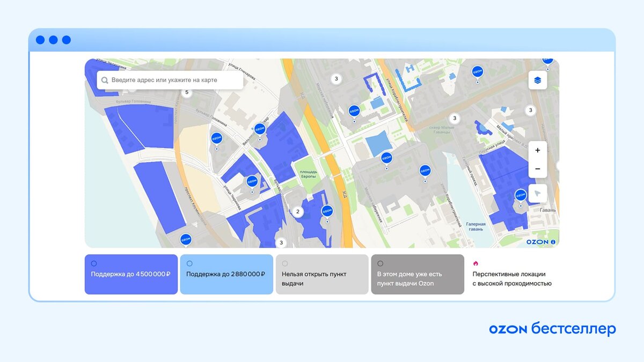Screen dimensions: 644x362
Task: Open cluster marker 2
Action: [298, 211]
